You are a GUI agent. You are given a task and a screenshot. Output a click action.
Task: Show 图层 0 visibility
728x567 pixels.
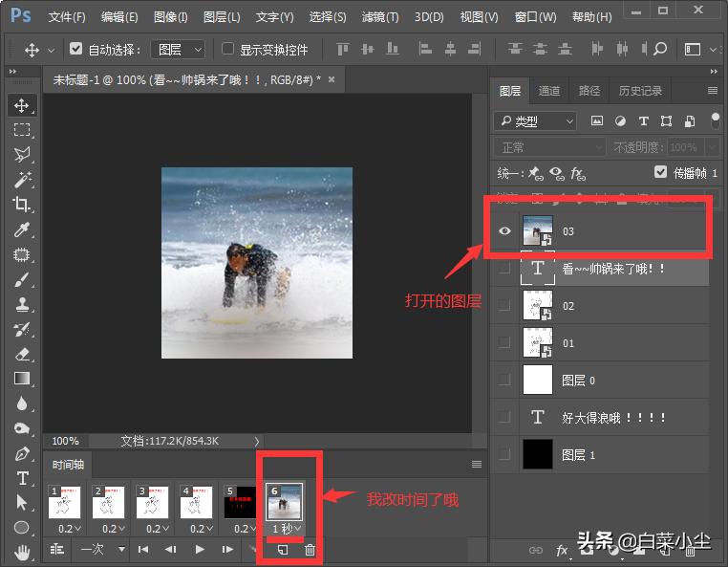pyautogui.click(x=504, y=380)
